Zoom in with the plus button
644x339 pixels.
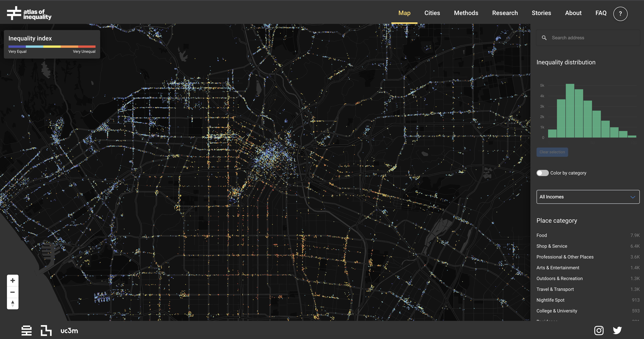(13, 280)
